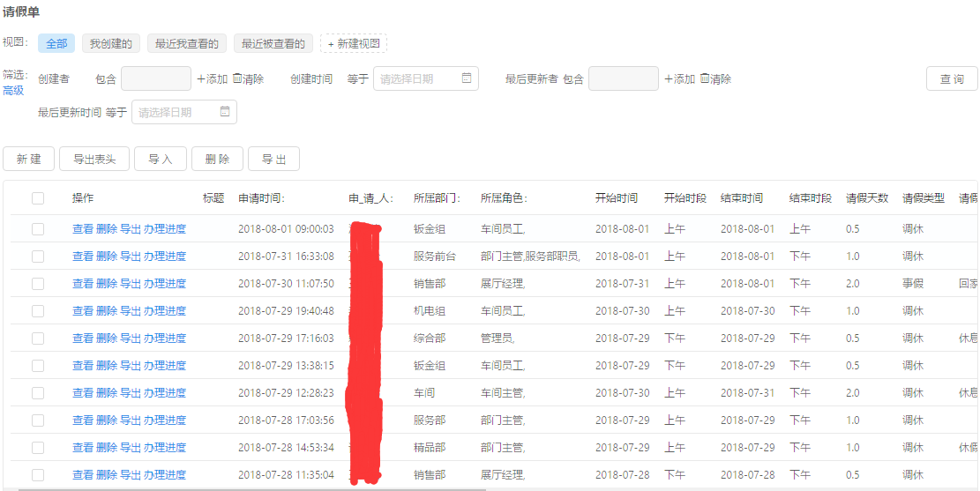This screenshot has width=980, height=491.
Task: Click 办理进度 link in first row
Action: (x=165, y=229)
